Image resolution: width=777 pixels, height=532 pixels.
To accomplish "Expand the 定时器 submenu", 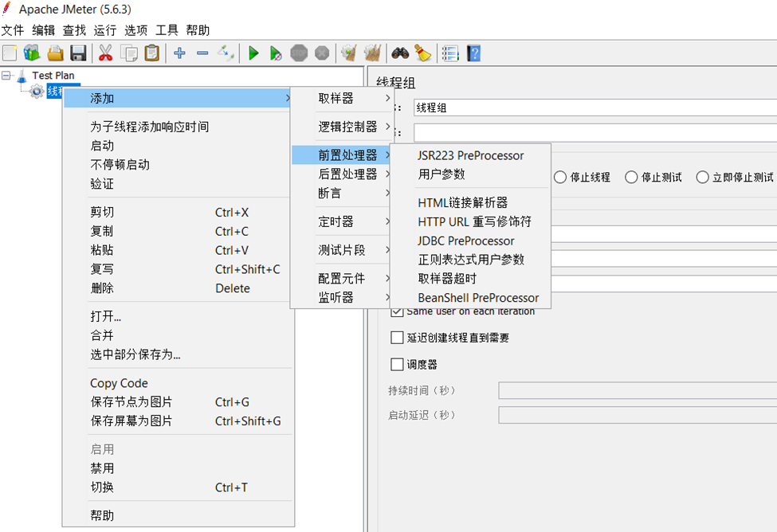I will coord(342,222).
